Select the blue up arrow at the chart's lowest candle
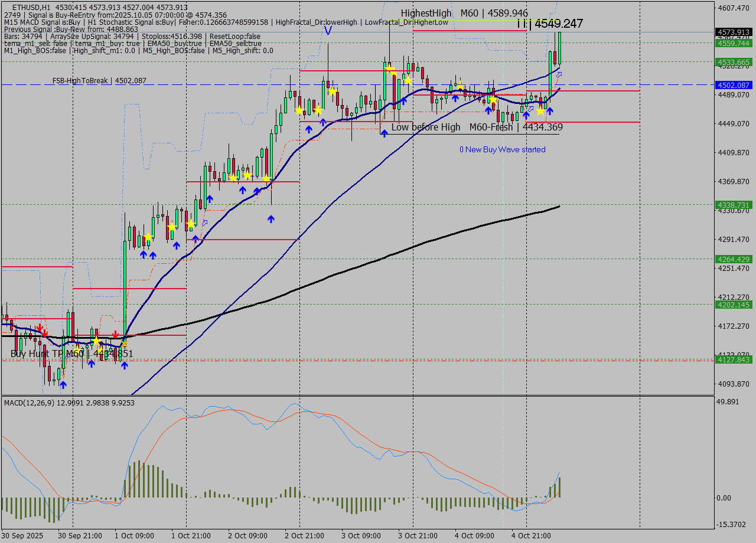 pyautogui.click(x=63, y=385)
